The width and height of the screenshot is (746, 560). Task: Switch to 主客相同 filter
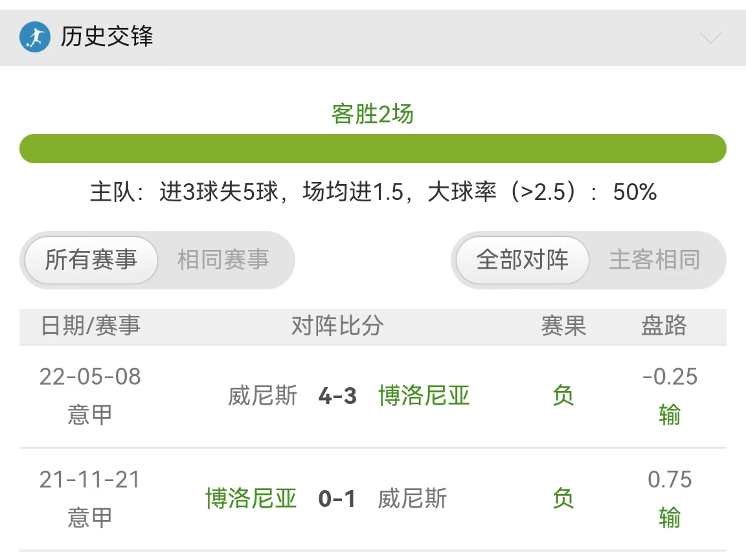pyautogui.click(x=655, y=260)
